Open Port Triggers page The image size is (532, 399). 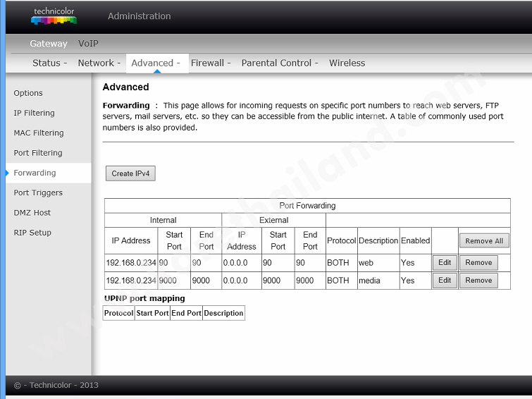pyautogui.click(x=38, y=192)
